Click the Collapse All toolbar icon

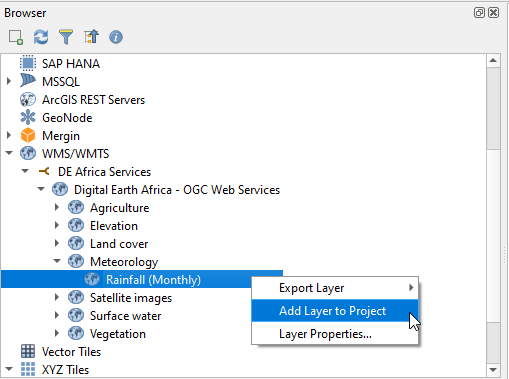(x=91, y=37)
